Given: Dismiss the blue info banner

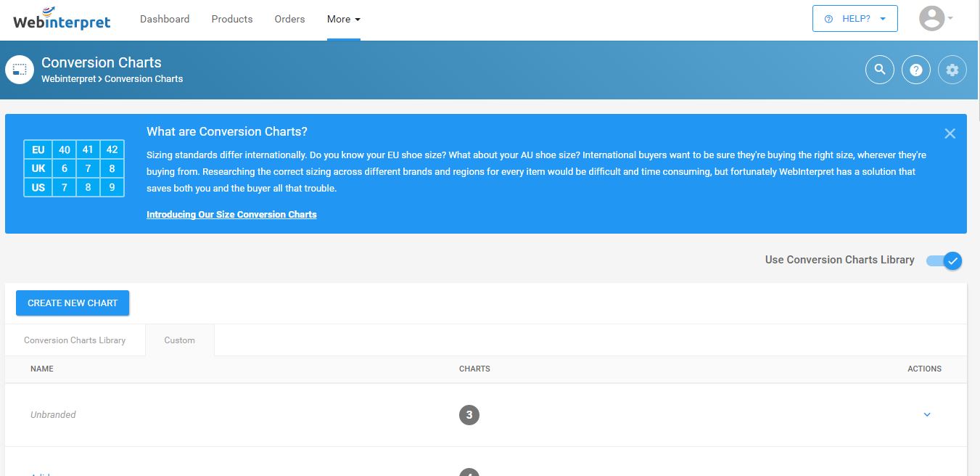Looking at the screenshot, I should coord(950,134).
